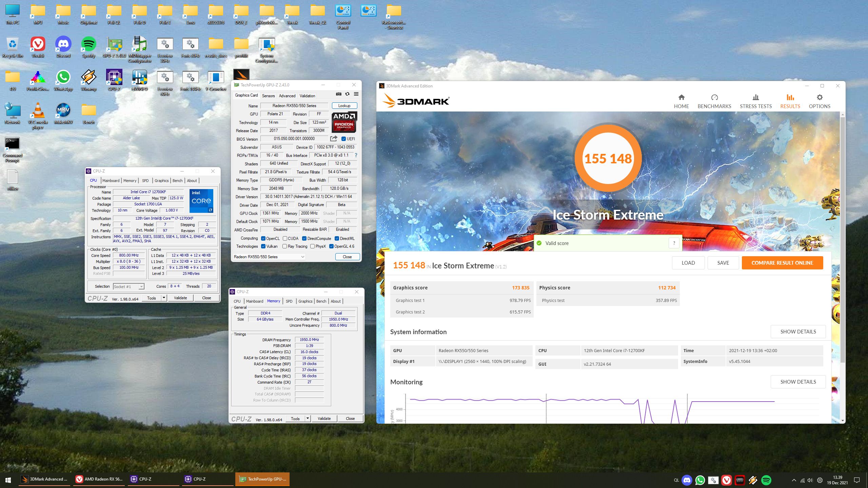The height and width of the screenshot is (488, 868).
Task: Toggle the UEFI checkbox in GPU-Z
Action: (x=343, y=139)
